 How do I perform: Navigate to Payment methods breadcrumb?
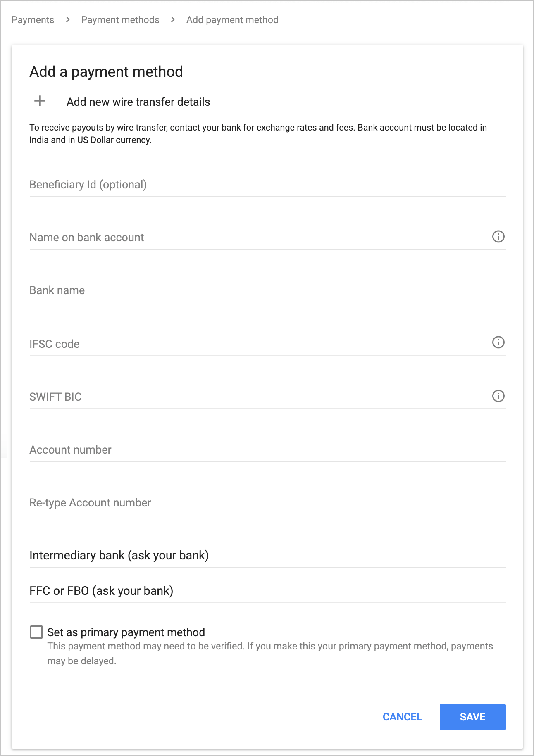pos(120,20)
